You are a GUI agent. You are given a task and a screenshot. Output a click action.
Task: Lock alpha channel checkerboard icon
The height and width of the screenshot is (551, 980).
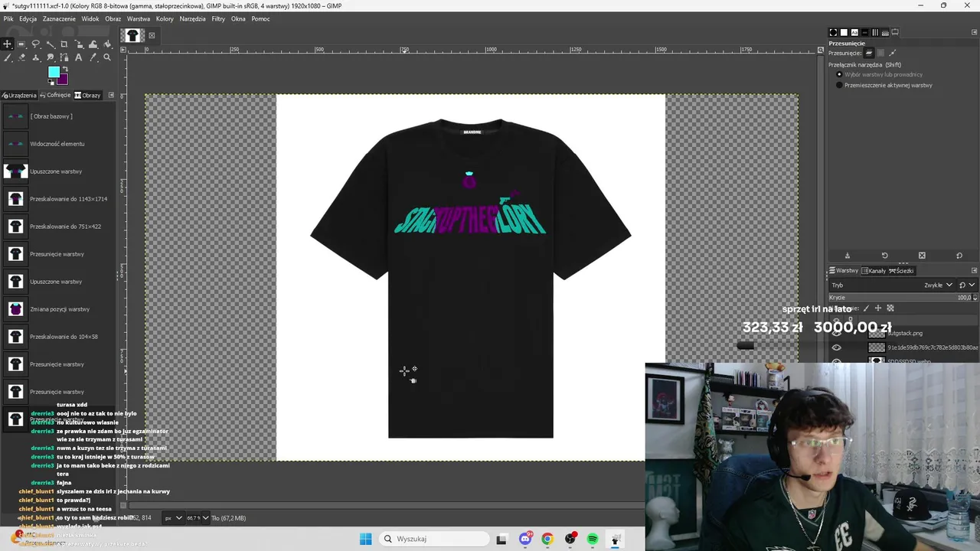coord(890,308)
